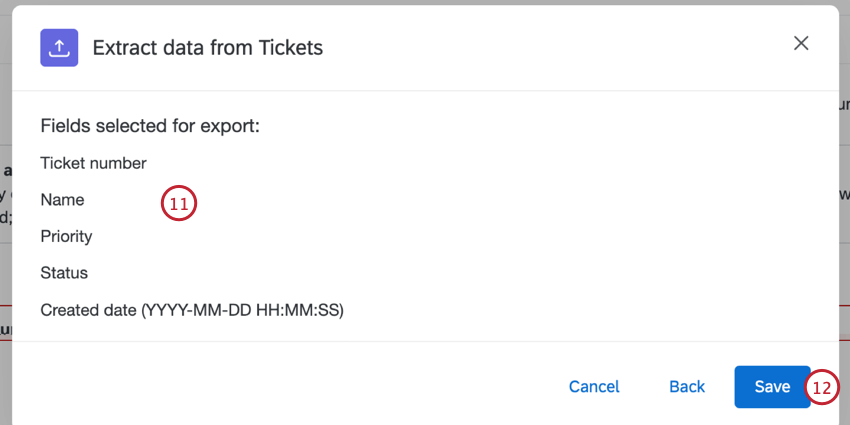
Task: Click the red circled 12 annotation marker
Action: tap(822, 388)
